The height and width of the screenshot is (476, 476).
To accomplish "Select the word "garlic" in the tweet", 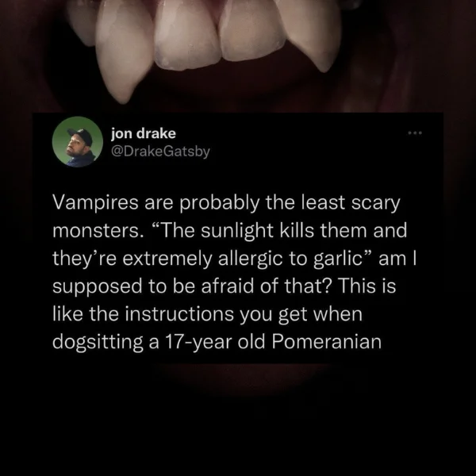I will click(x=338, y=259).
